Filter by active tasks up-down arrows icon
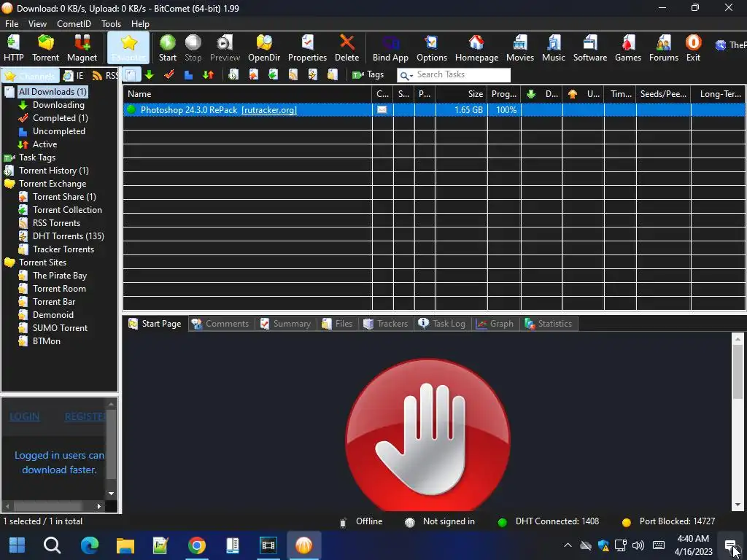 (x=208, y=75)
